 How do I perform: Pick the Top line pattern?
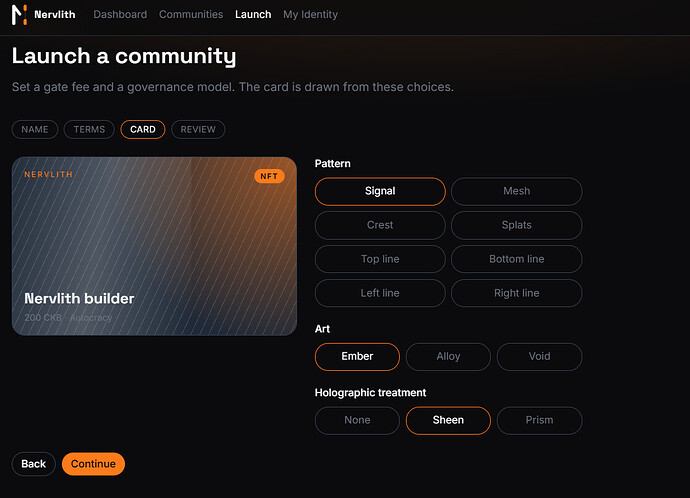(x=380, y=259)
